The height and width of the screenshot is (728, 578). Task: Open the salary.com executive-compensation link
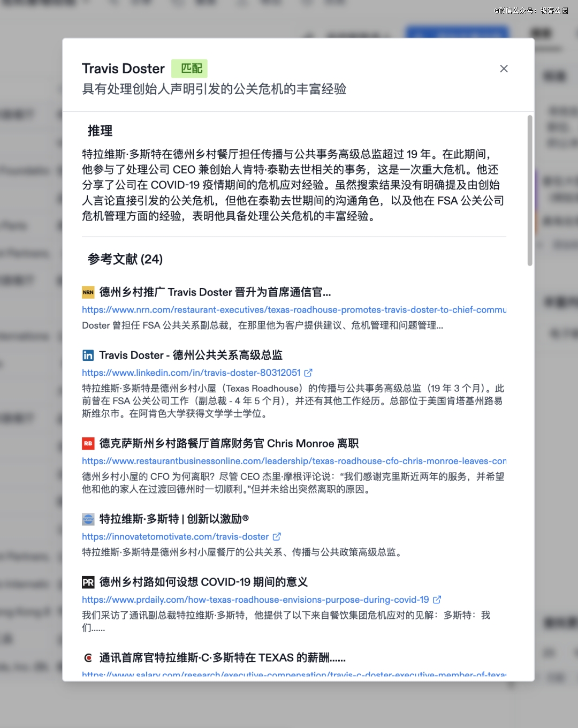[294, 675]
